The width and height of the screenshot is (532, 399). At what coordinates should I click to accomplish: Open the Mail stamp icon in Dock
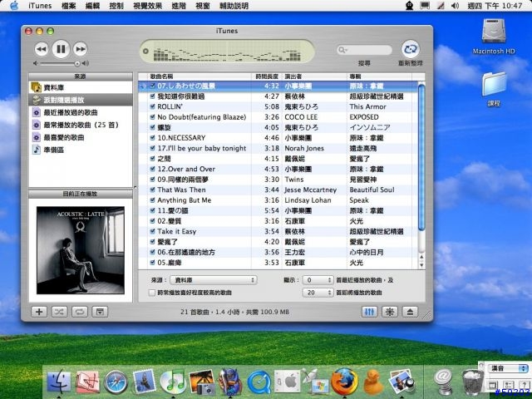click(145, 382)
